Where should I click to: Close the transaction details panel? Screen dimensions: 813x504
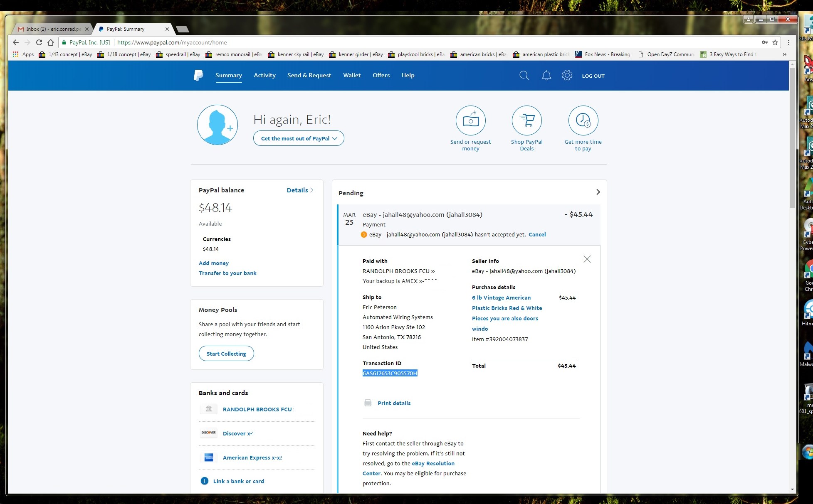[587, 259]
